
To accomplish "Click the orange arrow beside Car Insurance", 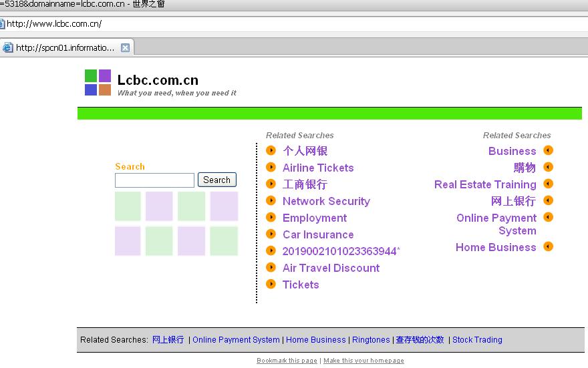I will coord(271,234).
